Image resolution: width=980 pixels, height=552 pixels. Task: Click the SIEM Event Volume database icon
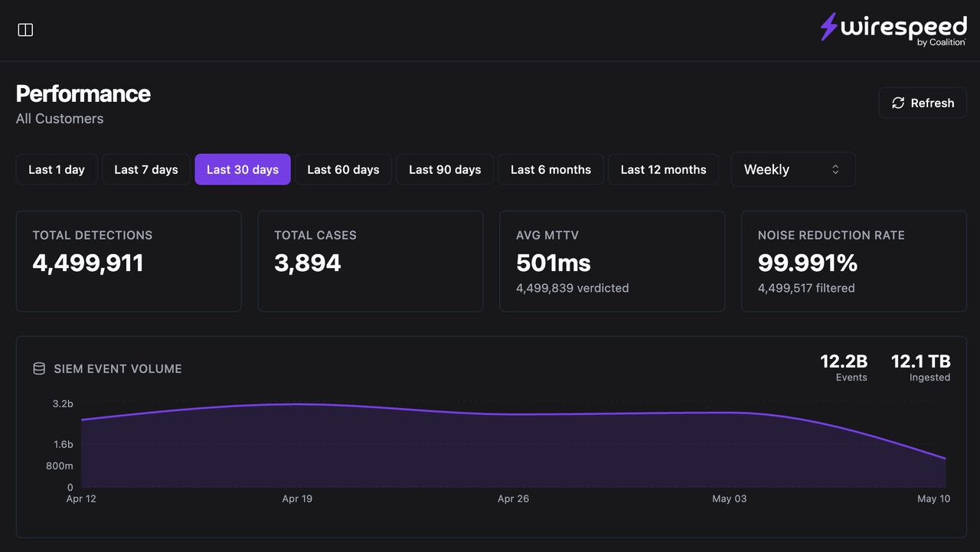pos(39,368)
